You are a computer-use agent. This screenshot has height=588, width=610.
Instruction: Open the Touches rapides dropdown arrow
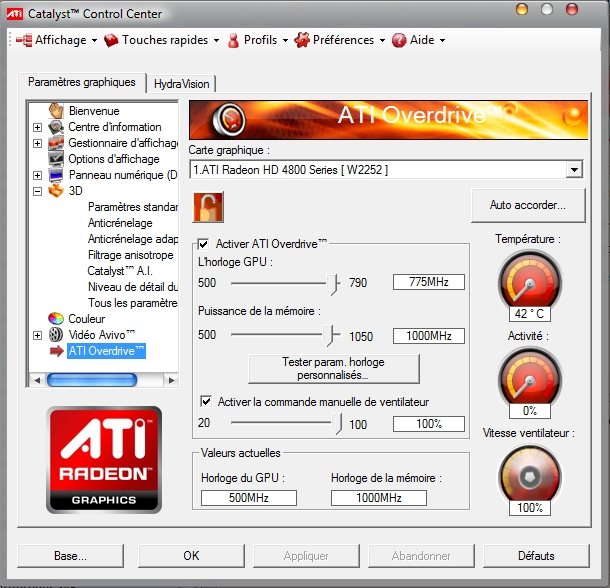[x=216, y=40]
